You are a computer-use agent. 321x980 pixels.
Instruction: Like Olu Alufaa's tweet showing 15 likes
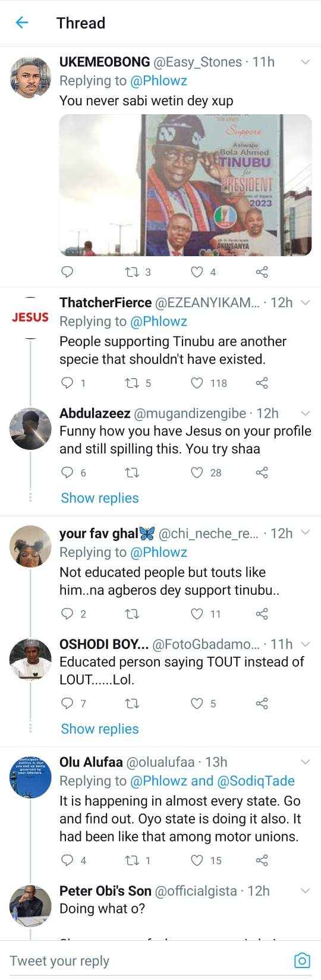(x=197, y=860)
